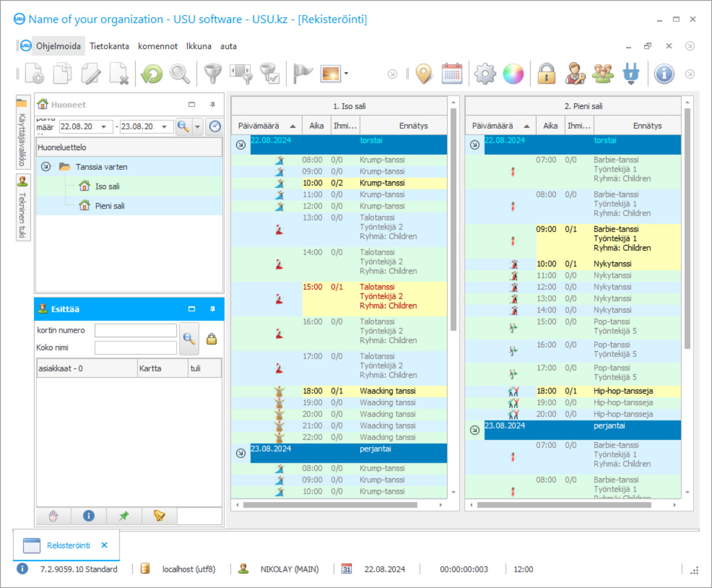Click the clock icon in Huoneet panel
This screenshot has width=712, height=588.
[x=215, y=126]
